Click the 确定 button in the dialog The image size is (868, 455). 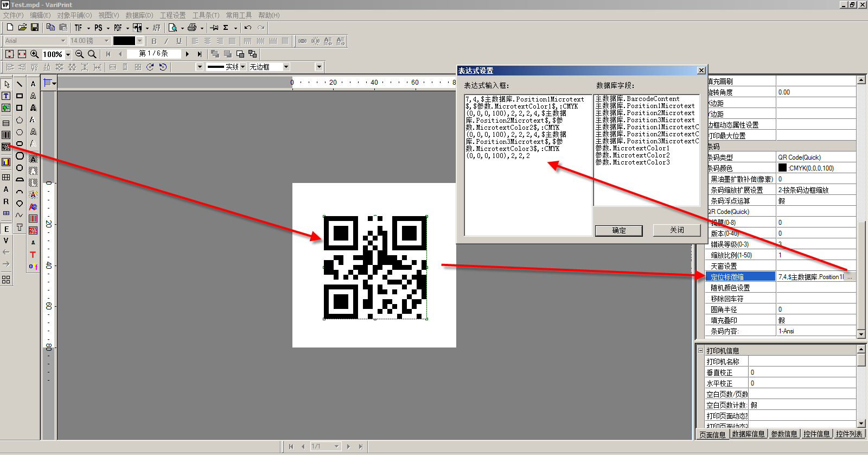619,231
